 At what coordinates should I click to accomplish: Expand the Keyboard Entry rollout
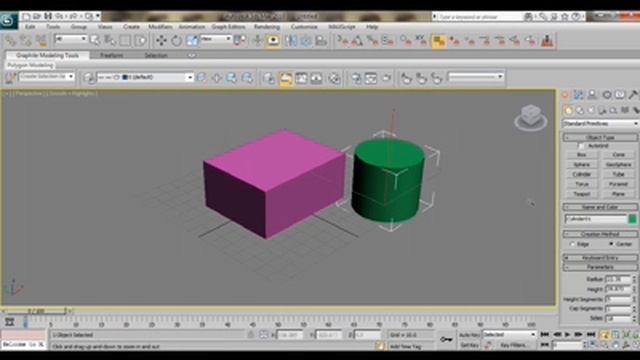pyautogui.click(x=600, y=258)
